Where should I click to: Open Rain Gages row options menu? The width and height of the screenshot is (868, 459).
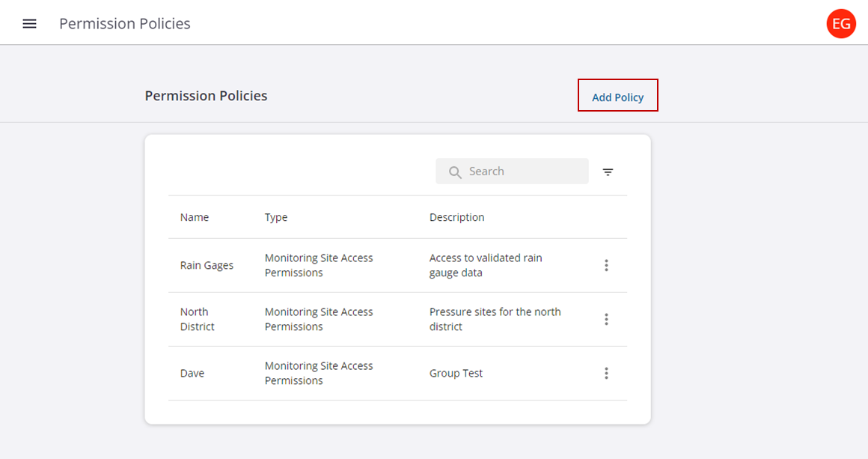[606, 265]
